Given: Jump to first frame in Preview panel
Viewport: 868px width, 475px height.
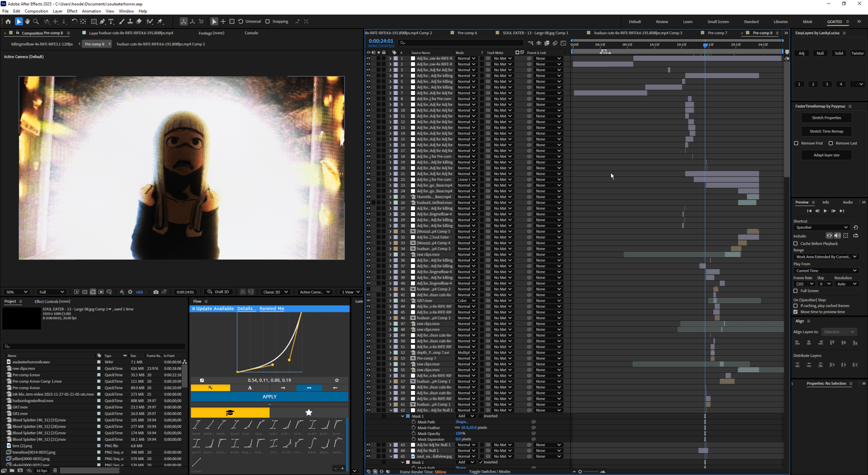Looking at the screenshot, I should coord(809,211).
